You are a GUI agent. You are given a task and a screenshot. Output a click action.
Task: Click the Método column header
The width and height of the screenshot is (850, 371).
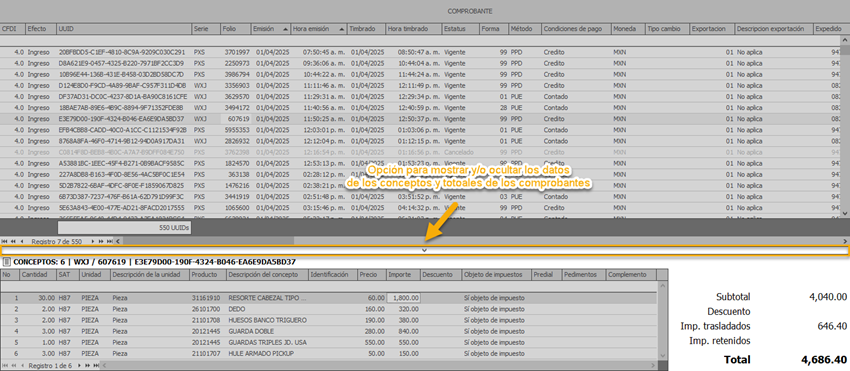point(525,29)
